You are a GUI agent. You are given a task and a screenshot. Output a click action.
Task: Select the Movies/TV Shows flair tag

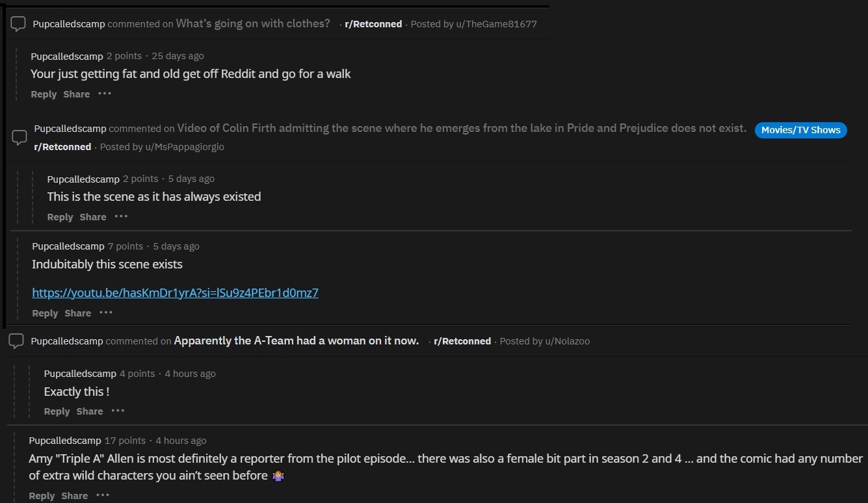tap(800, 130)
